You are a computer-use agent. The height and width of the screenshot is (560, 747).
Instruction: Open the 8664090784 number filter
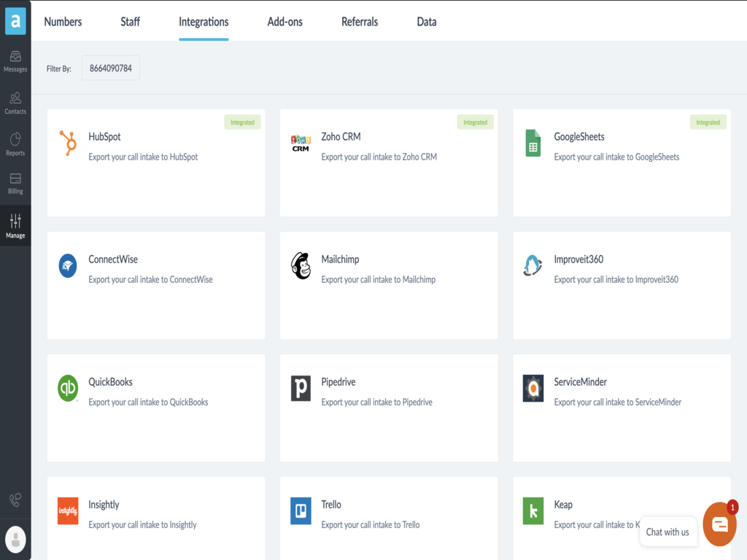point(111,69)
